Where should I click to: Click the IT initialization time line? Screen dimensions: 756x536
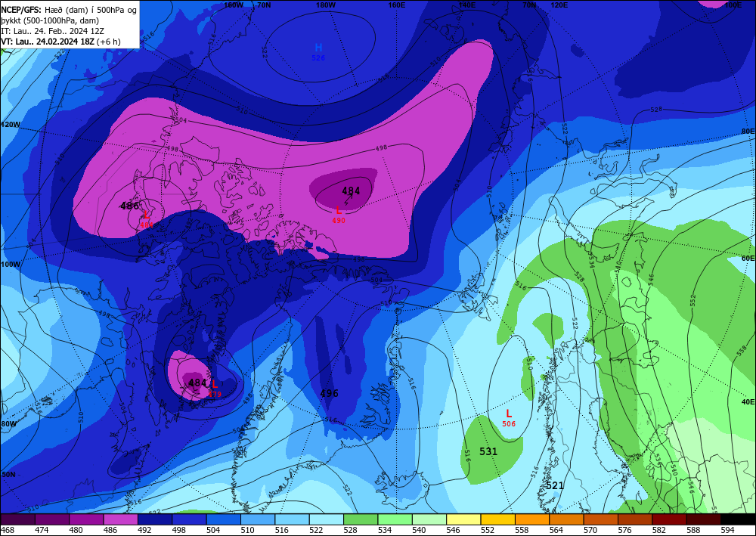[53, 31]
